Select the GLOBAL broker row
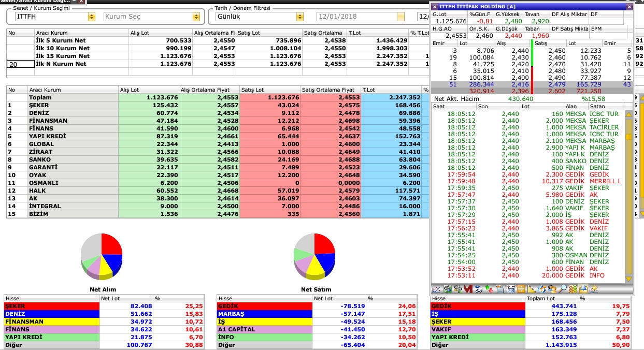The height and width of the screenshot is (350, 644). tap(218, 144)
